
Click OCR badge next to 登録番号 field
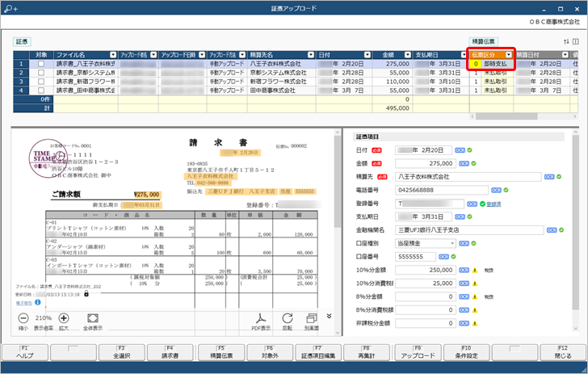click(472, 204)
